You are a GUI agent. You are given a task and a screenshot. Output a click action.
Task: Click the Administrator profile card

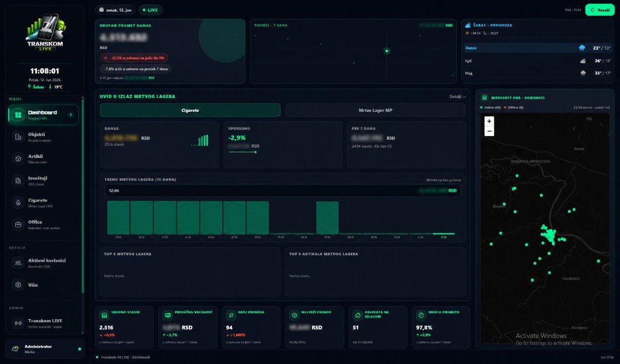[45, 349]
